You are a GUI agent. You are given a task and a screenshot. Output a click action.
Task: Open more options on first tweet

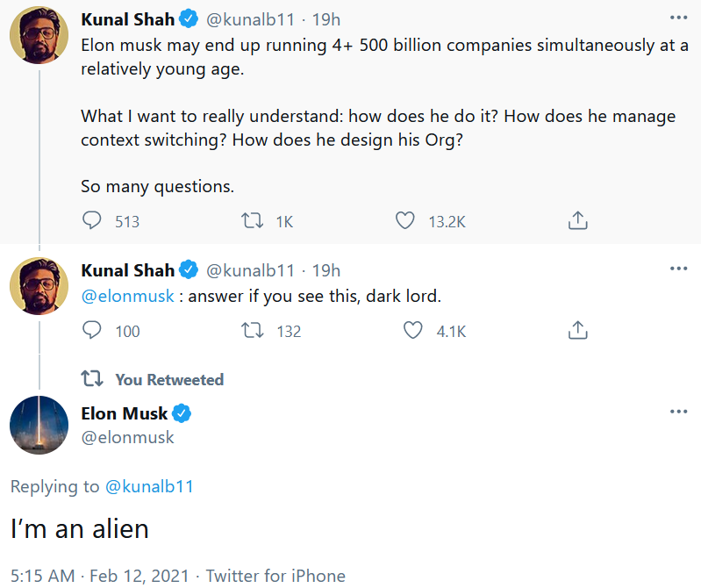click(678, 18)
